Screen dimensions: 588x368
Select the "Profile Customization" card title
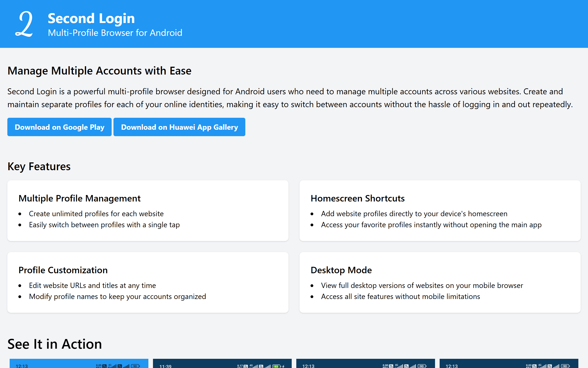pos(63,270)
